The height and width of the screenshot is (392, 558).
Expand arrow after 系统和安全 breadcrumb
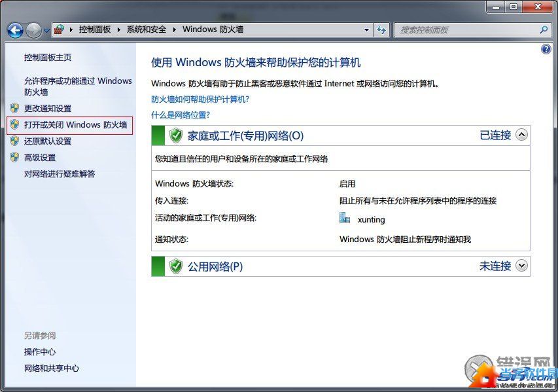point(175,30)
